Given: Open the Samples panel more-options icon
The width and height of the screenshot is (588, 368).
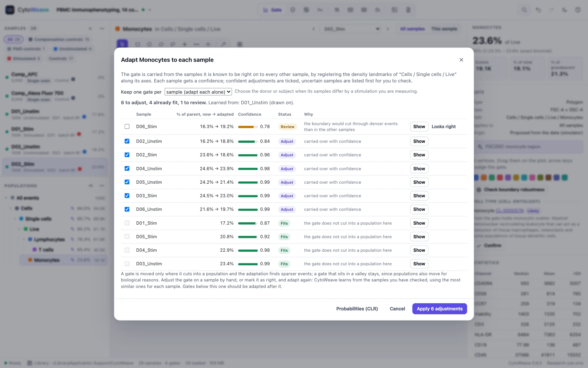Looking at the screenshot, I should (102, 29).
